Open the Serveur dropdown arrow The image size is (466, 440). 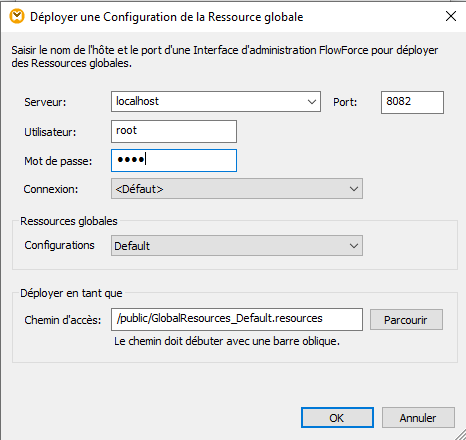(312, 102)
